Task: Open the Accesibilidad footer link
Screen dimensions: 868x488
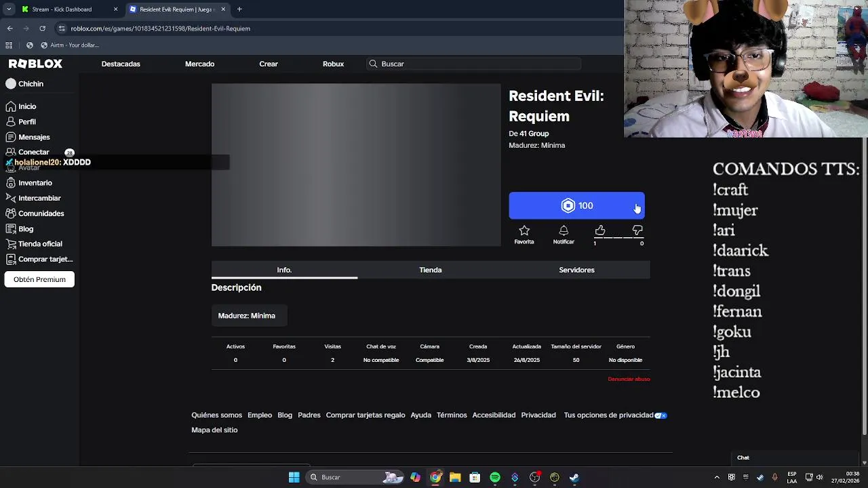Action: 494,415
